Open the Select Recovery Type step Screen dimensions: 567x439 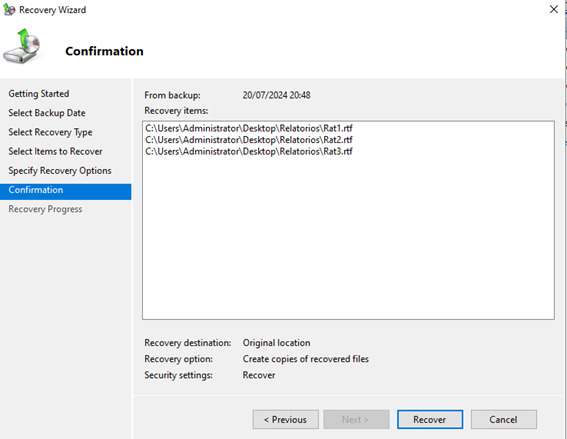click(x=50, y=132)
